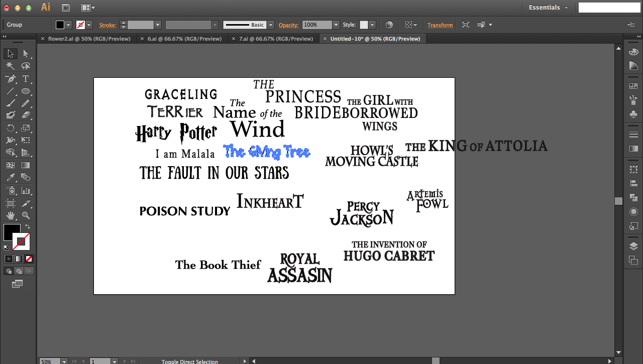Open the Basic brush definition dropdown
Viewport: 643px width, 364px height.
pyautogui.click(x=271, y=25)
